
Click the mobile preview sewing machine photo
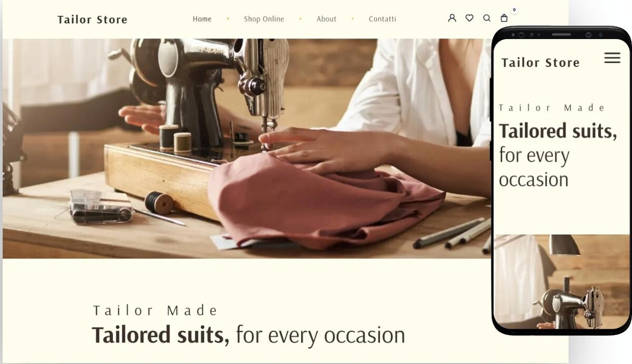coord(561,282)
